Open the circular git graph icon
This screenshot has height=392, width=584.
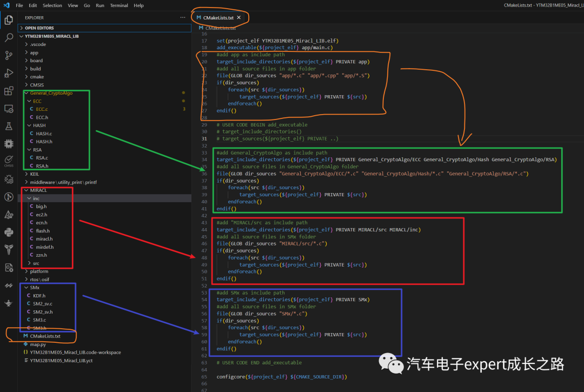coord(9,197)
